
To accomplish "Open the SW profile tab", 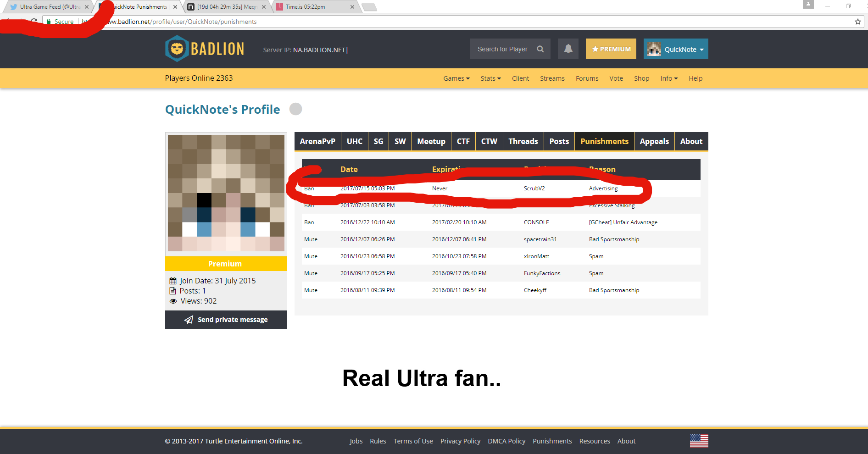I will coord(400,141).
